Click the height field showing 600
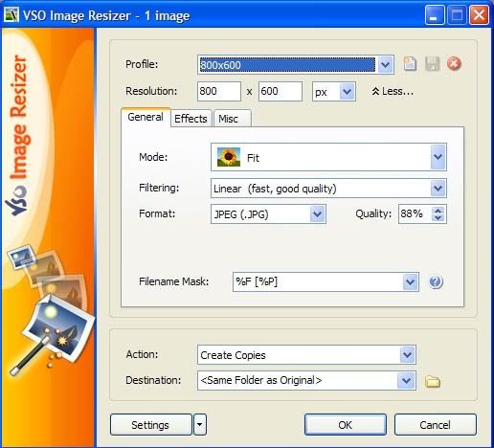The width and height of the screenshot is (494, 448). point(281,92)
